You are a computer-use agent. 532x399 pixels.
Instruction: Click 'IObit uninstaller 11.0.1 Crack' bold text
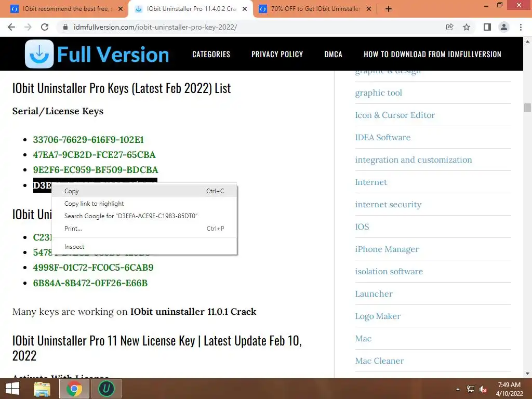point(193,312)
